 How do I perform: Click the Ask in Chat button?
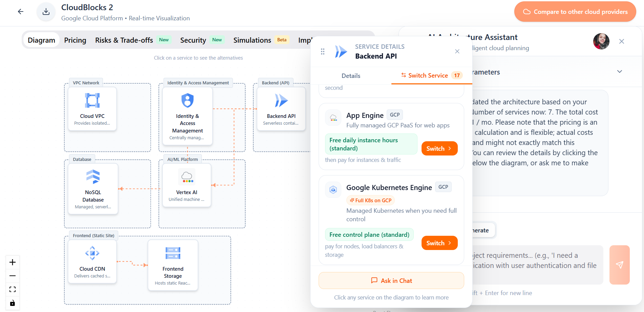pyautogui.click(x=391, y=280)
